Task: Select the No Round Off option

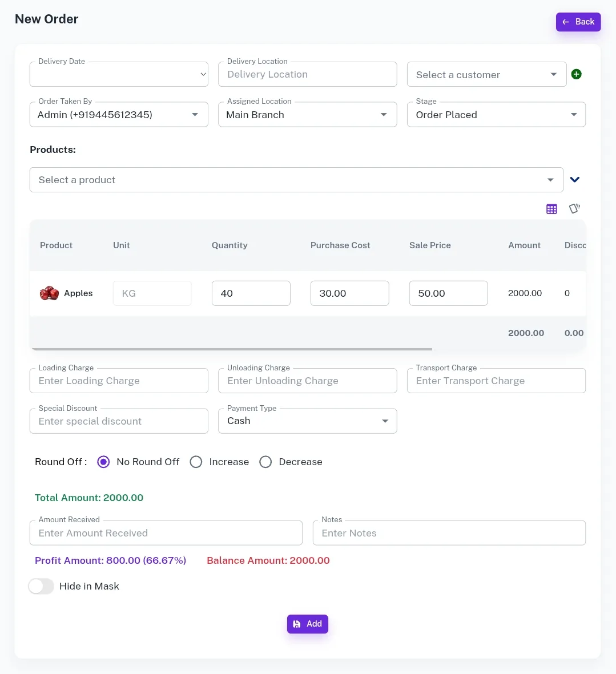Action: (x=103, y=462)
